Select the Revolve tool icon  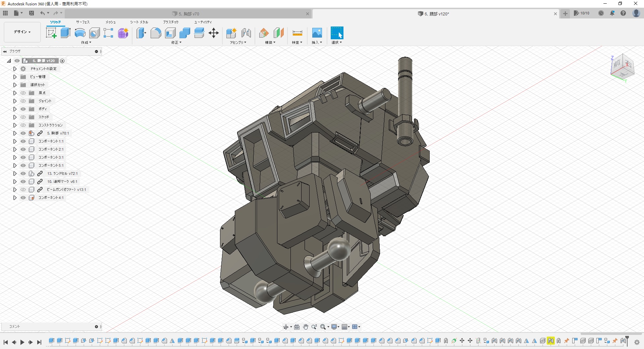(x=80, y=33)
